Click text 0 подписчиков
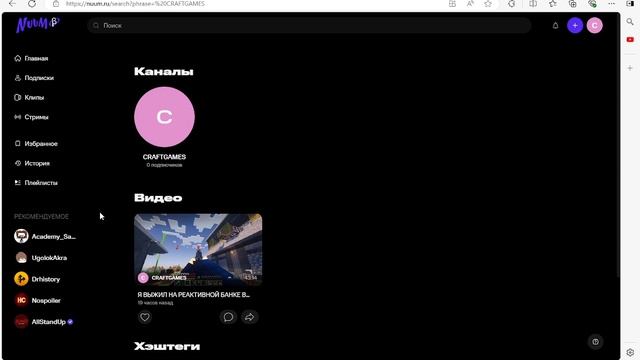 pyautogui.click(x=164, y=165)
